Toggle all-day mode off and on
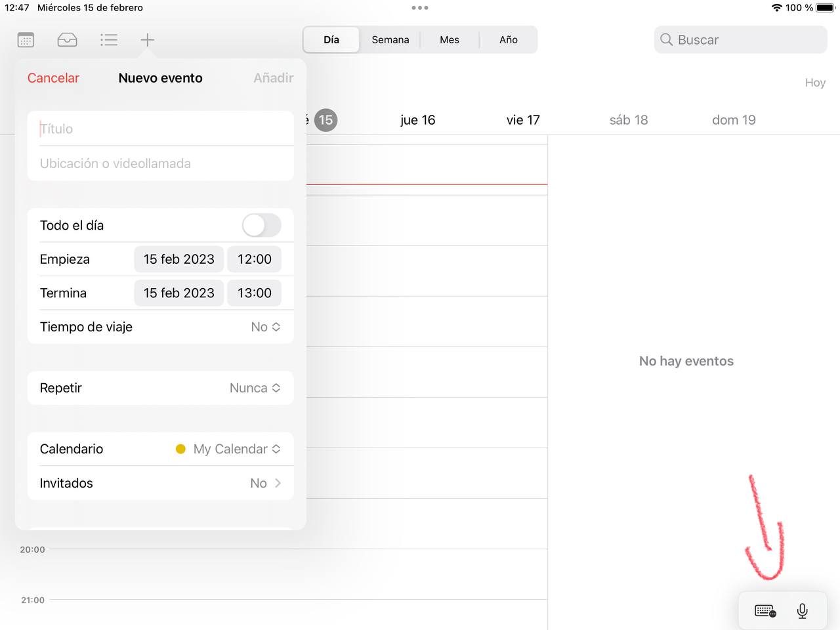 [x=261, y=225]
